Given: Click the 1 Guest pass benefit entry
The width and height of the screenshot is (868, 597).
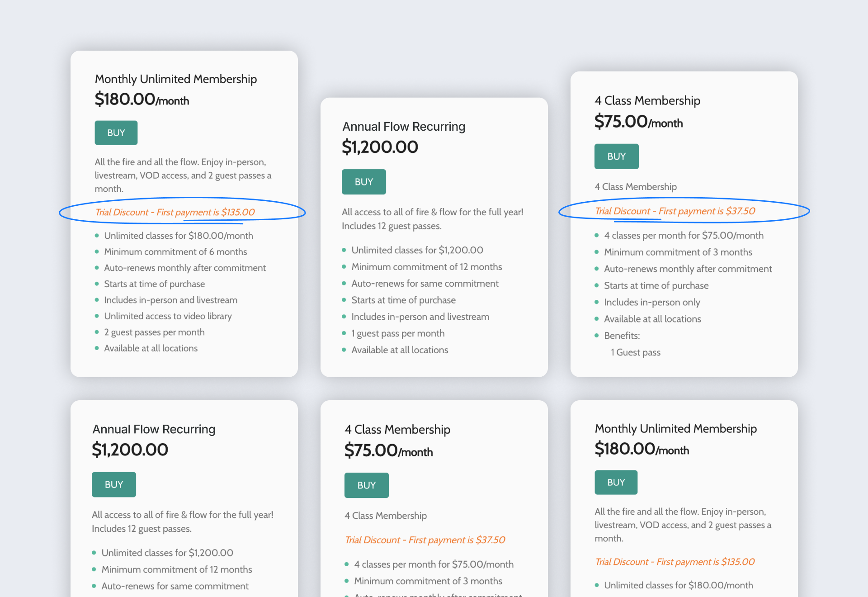Looking at the screenshot, I should [x=635, y=352].
